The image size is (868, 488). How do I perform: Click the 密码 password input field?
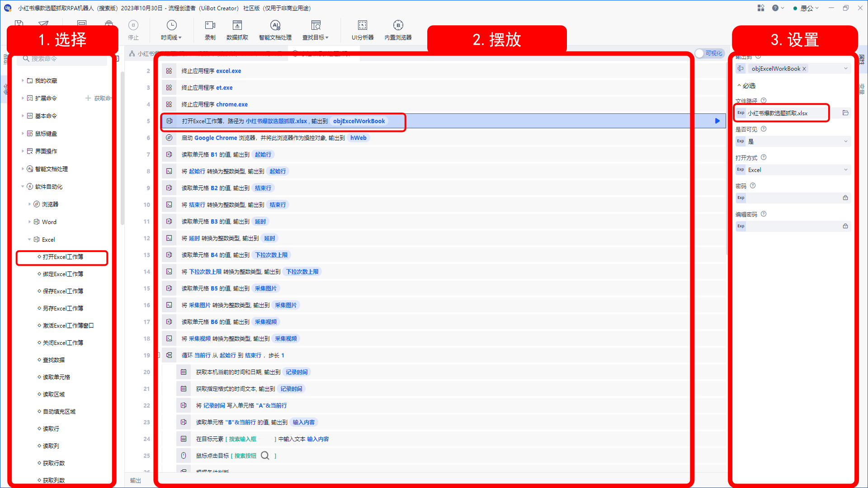click(x=793, y=198)
